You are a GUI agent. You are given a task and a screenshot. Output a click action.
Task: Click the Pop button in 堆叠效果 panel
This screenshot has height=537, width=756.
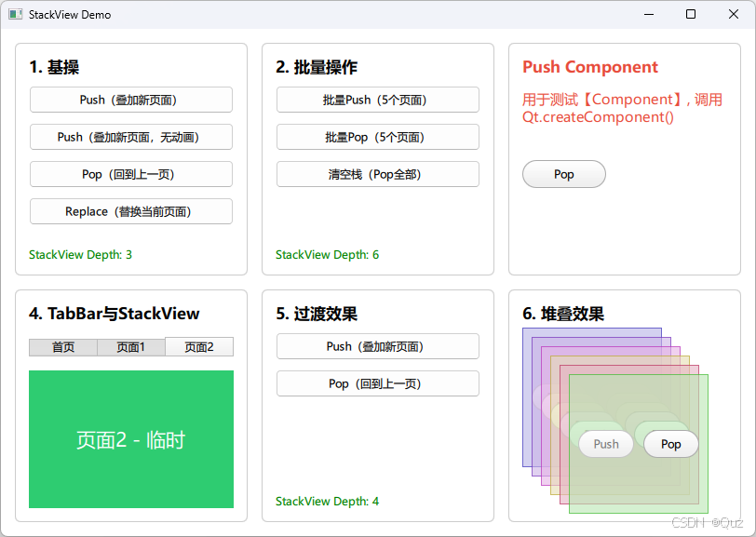click(x=670, y=444)
